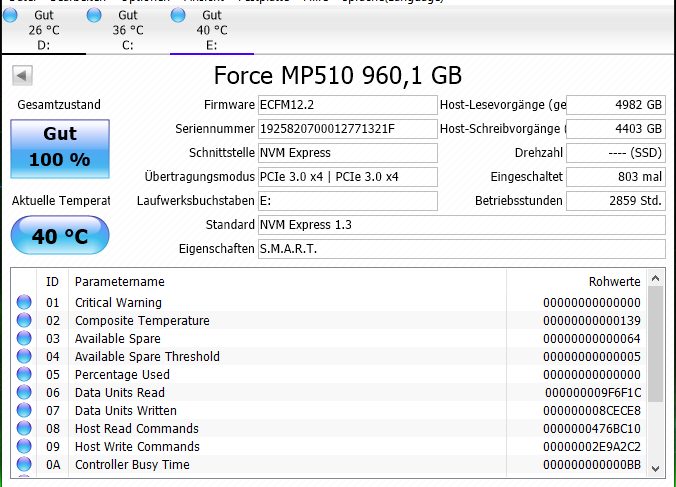This screenshot has width=676, height=487.
Task: Click raw value 000000009F6F1C
Action: 593,393
